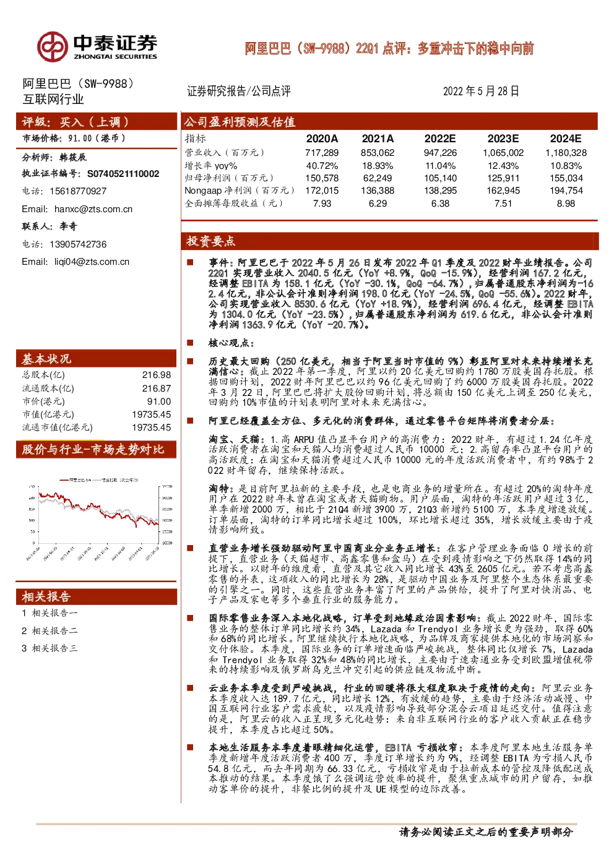Click the stock price comparison chart

pyautogui.click(x=98, y=518)
